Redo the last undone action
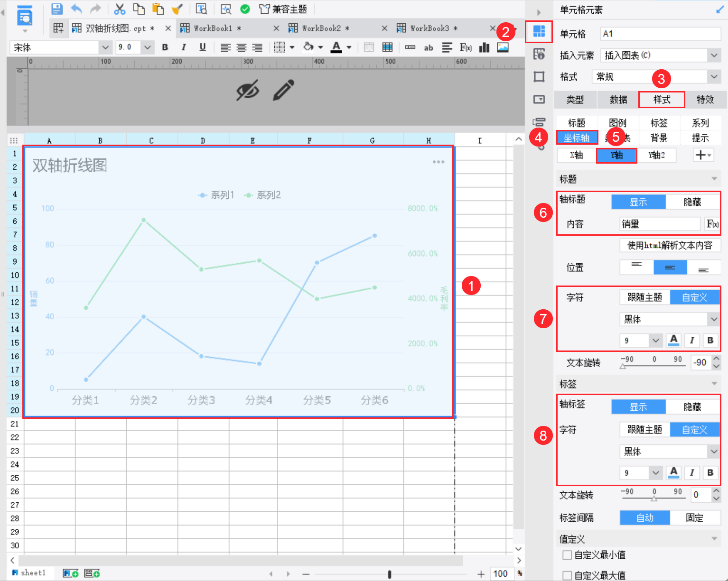This screenshot has width=728, height=581. pyautogui.click(x=95, y=9)
